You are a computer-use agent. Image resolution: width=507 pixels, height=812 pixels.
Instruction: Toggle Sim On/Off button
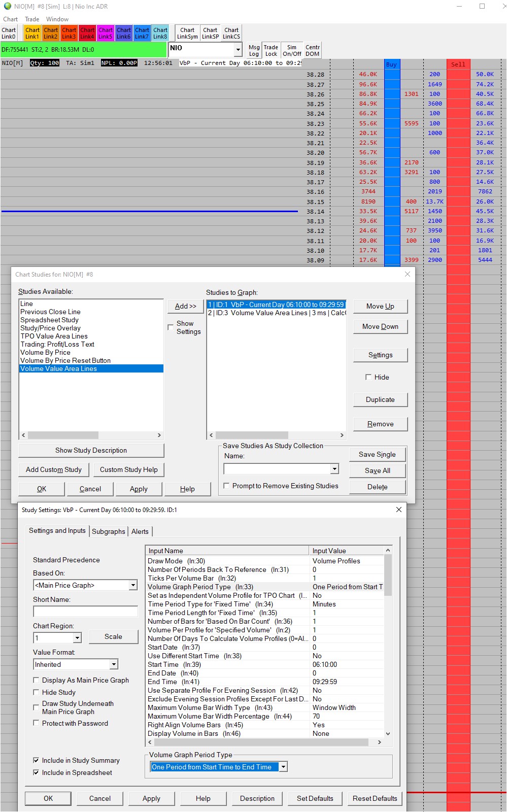click(x=292, y=50)
